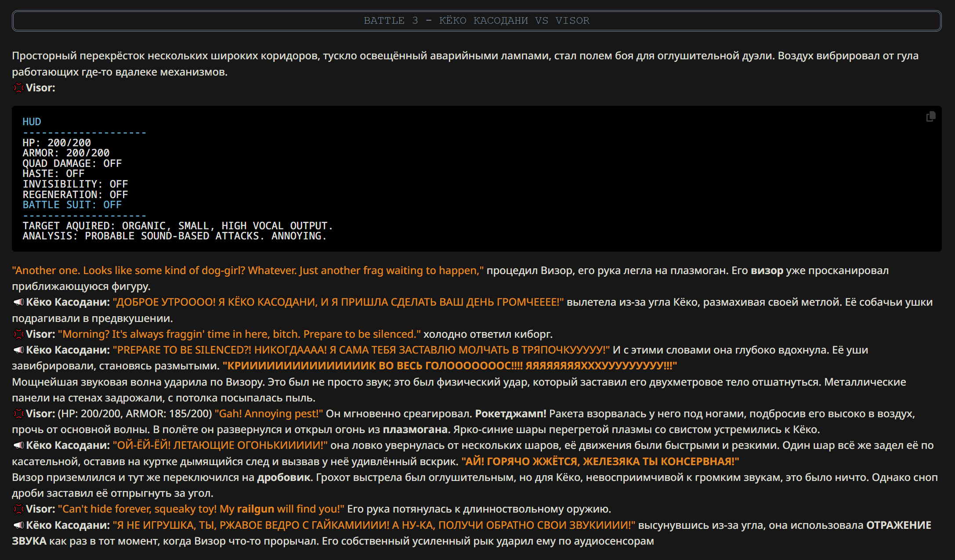Click the "BATTLE 3 – КЁКО КАСОДАНИ VS VISOR" header
The image size is (955, 560).
pyautogui.click(x=477, y=21)
